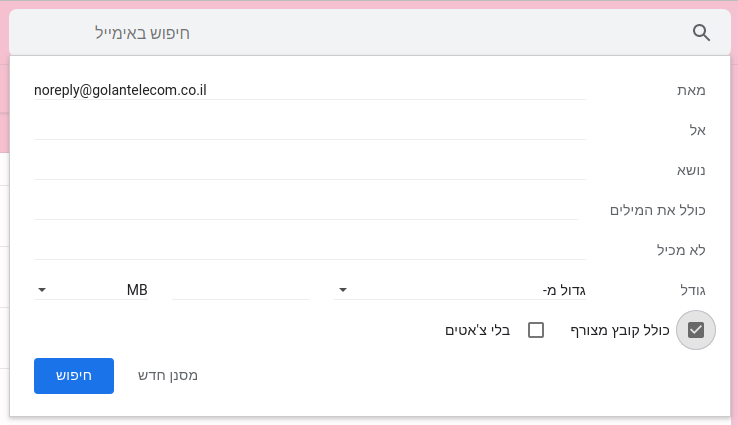The height and width of the screenshot is (425, 738).
Task: Click the גודל size label
Action: point(693,290)
